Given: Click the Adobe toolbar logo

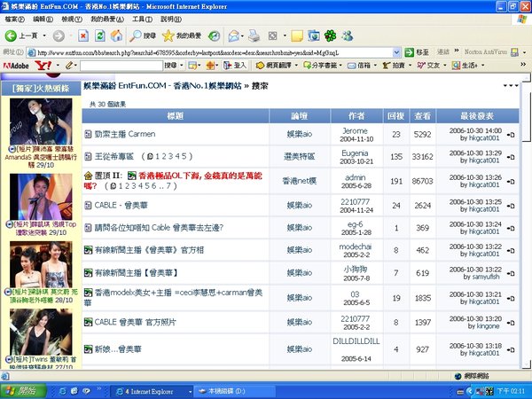Looking at the screenshot, I should point(16,66).
